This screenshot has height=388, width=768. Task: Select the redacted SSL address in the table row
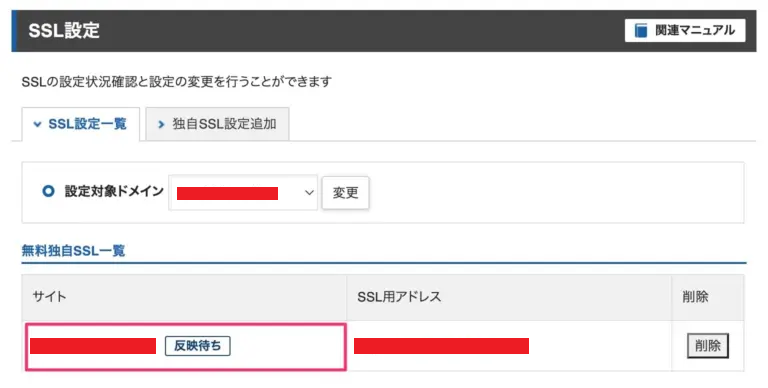point(441,346)
